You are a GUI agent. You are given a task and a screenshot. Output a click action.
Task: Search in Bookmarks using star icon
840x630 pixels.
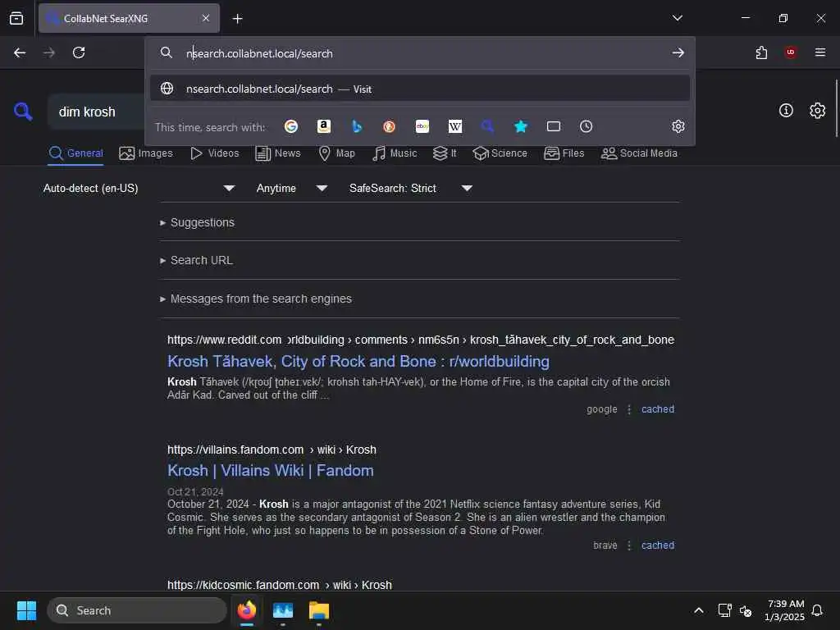click(521, 126)
